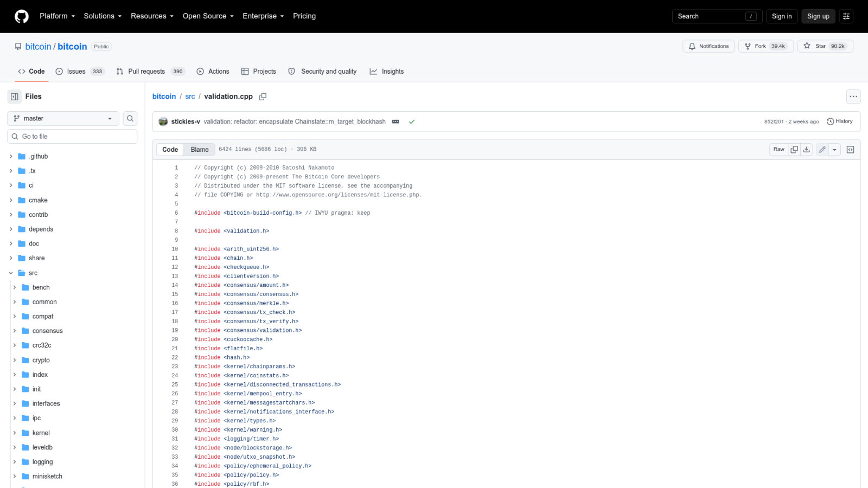Select the Code view toggle

coord(170,150)
